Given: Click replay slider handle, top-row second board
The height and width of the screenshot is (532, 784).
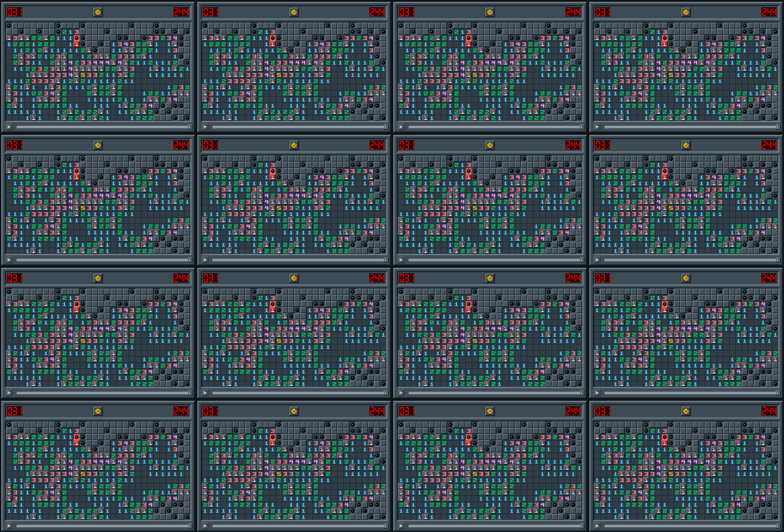Looking at the screenshot, I should 386,127.
